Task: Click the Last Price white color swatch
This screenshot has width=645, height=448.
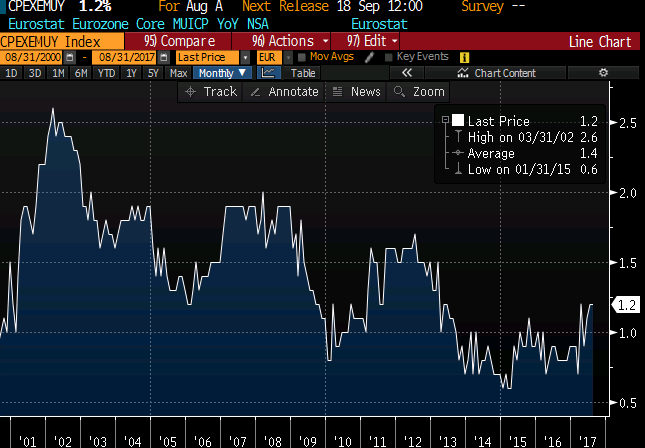Action: [x=459, y=120]
